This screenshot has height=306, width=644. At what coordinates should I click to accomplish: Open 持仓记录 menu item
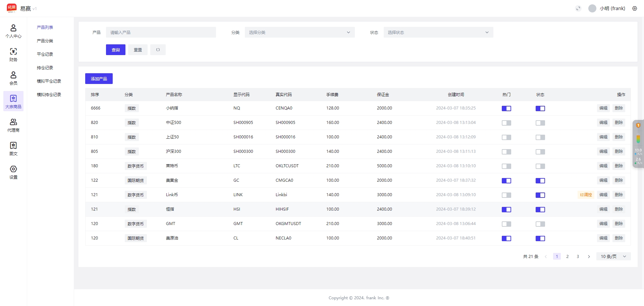[x=45, y=68]
